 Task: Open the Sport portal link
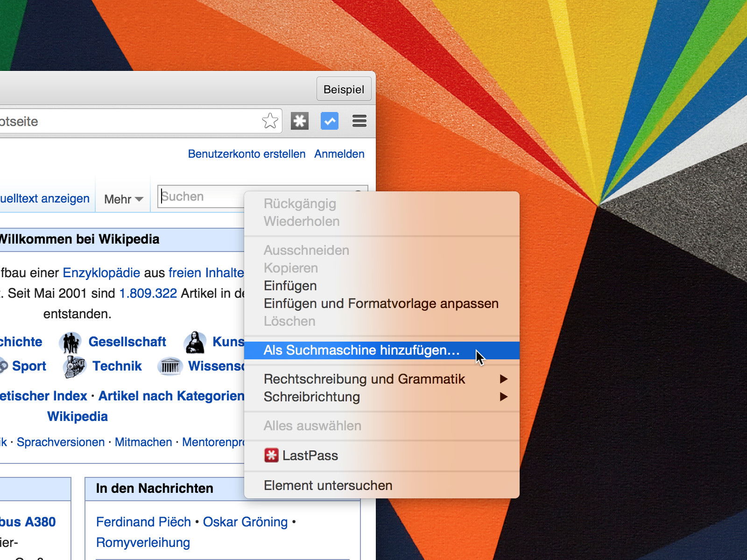[x=29, y=366]
